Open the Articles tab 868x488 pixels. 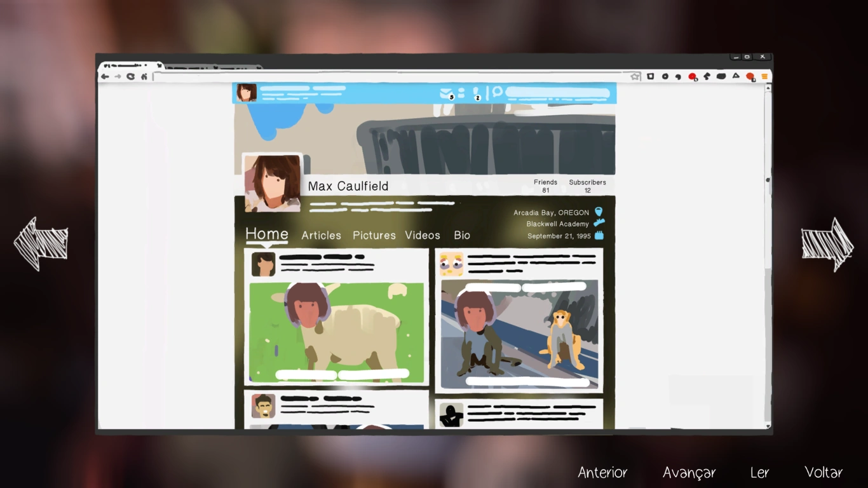click(321, 235)
